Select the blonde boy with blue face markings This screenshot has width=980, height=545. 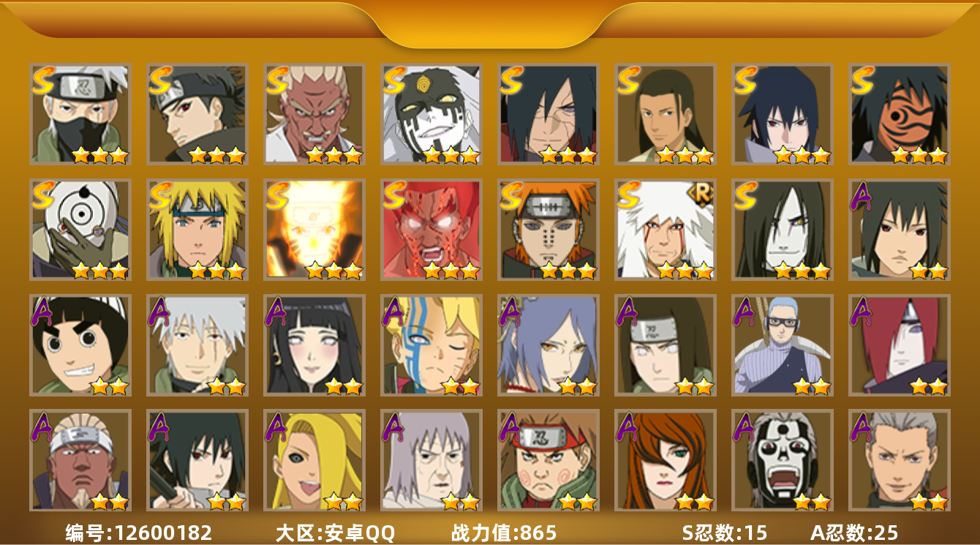click(431, 345)
